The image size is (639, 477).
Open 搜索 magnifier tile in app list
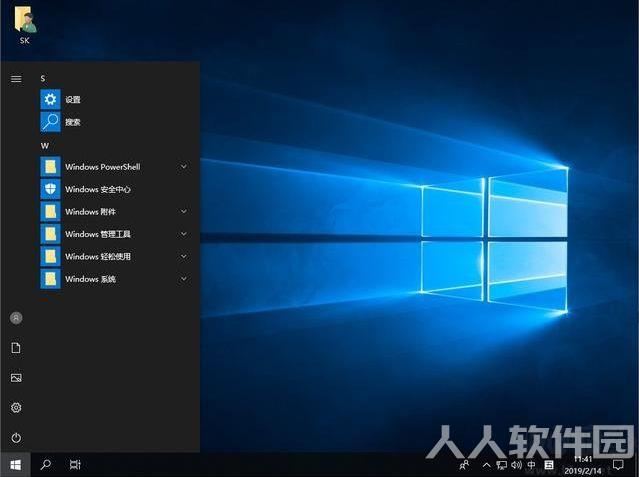51,122
